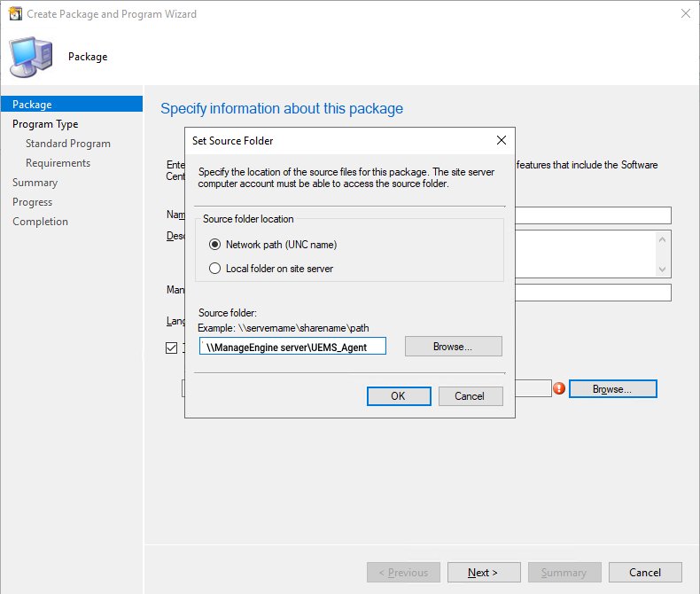Select Completion step in sidebar
Viewport: 700px width, 594px height.
click(40, 222)
